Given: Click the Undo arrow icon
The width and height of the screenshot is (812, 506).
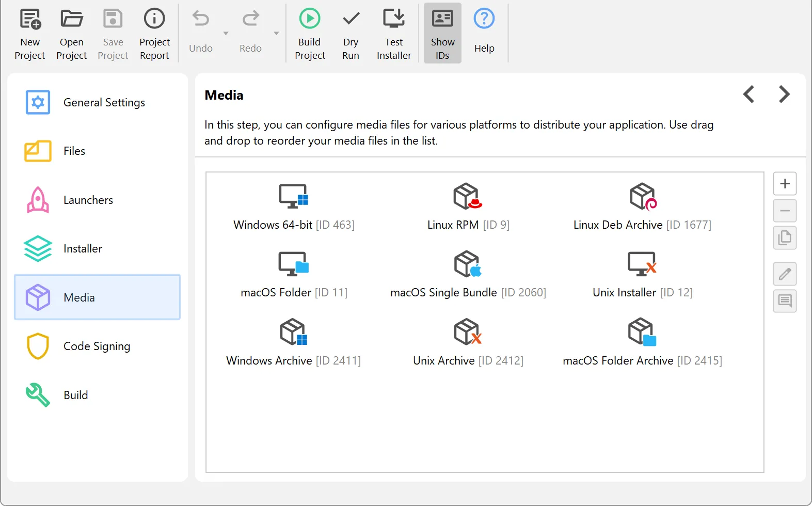Looking at the screenshot, I should coord(201,19).
